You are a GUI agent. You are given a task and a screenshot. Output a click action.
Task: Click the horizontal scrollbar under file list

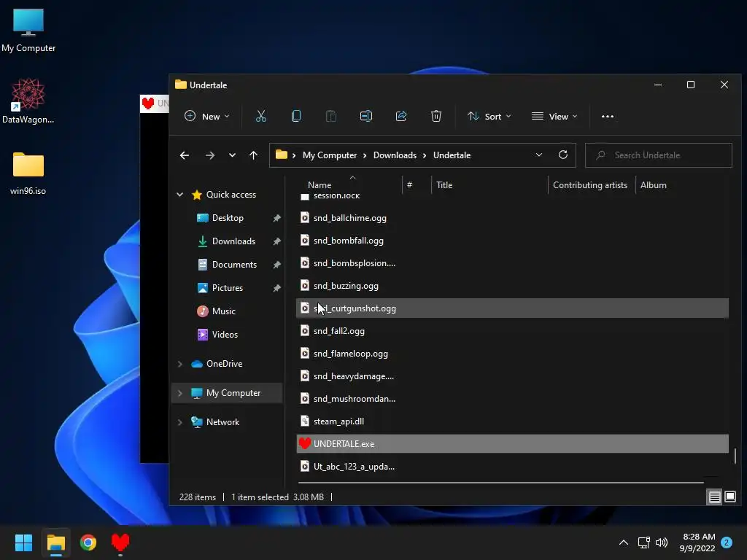pos(500,483)
